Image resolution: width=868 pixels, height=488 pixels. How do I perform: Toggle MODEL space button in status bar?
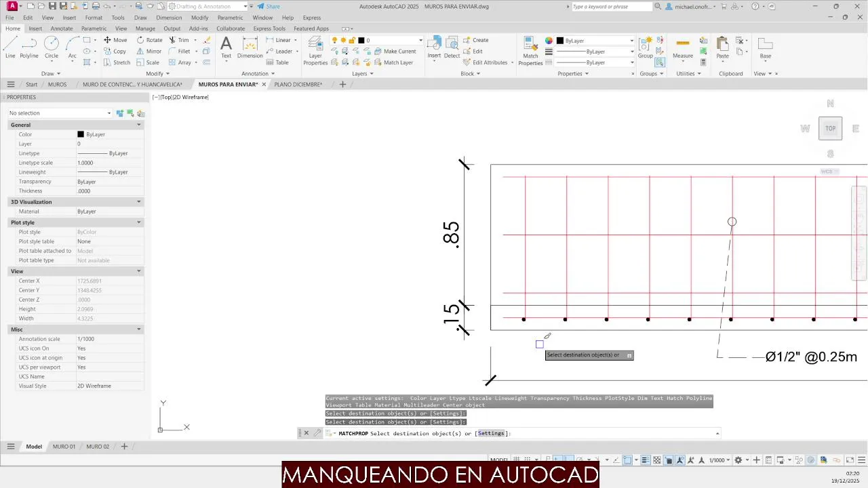pyautogui.click(x=499, y=460)
